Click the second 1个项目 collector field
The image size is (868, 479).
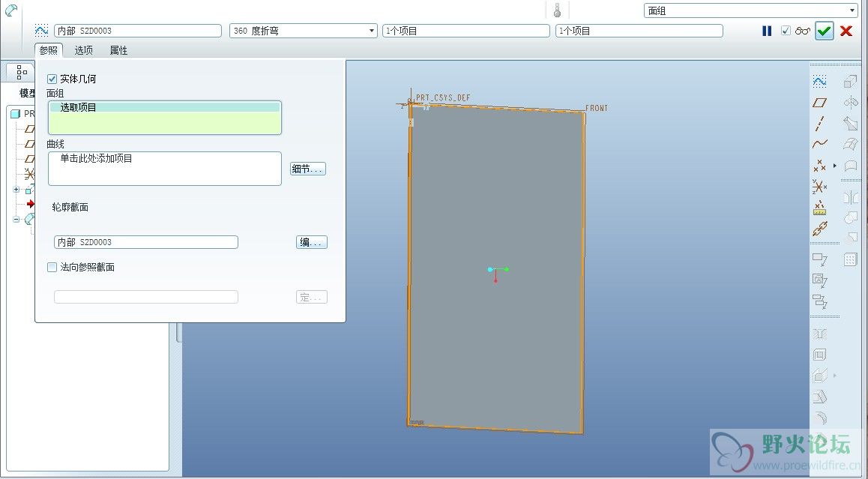[x=639, y=31]
